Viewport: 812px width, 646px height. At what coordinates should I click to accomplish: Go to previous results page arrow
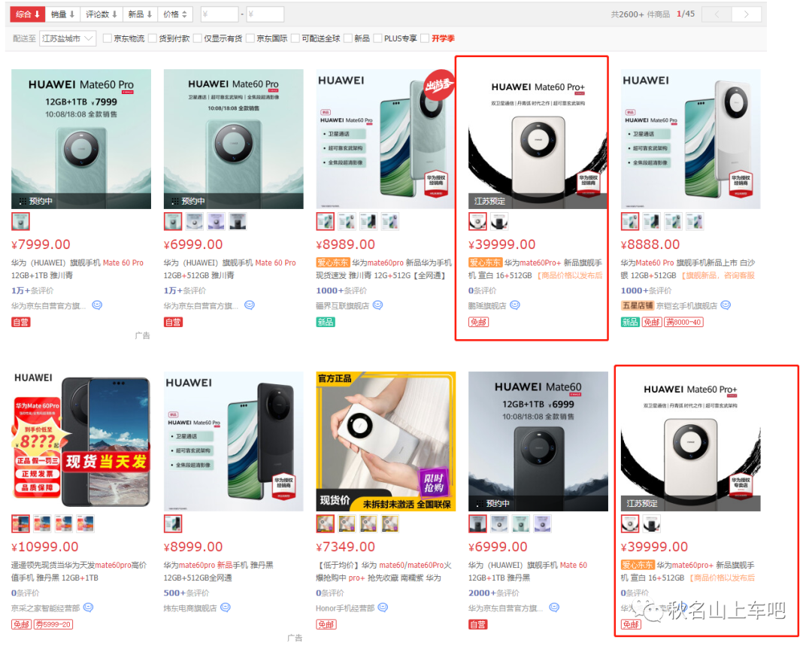pyautogui.click(x=717, y=14)
